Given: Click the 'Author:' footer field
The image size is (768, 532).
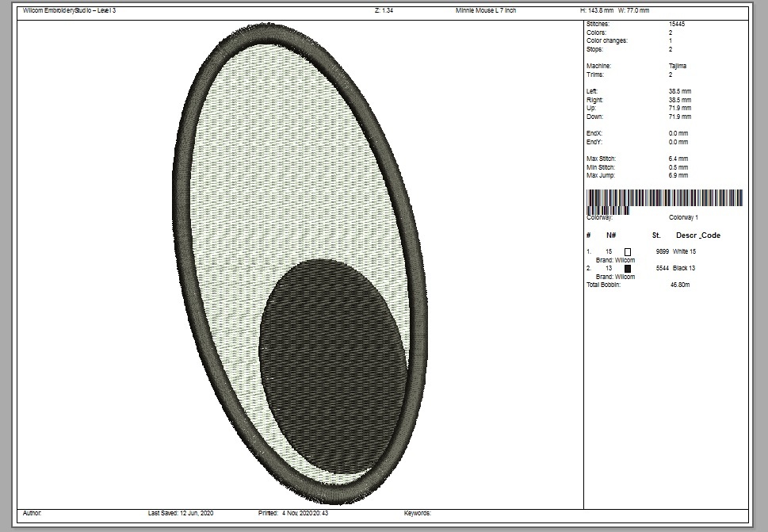Looking at the screenshot, I should tap(32, 514).
